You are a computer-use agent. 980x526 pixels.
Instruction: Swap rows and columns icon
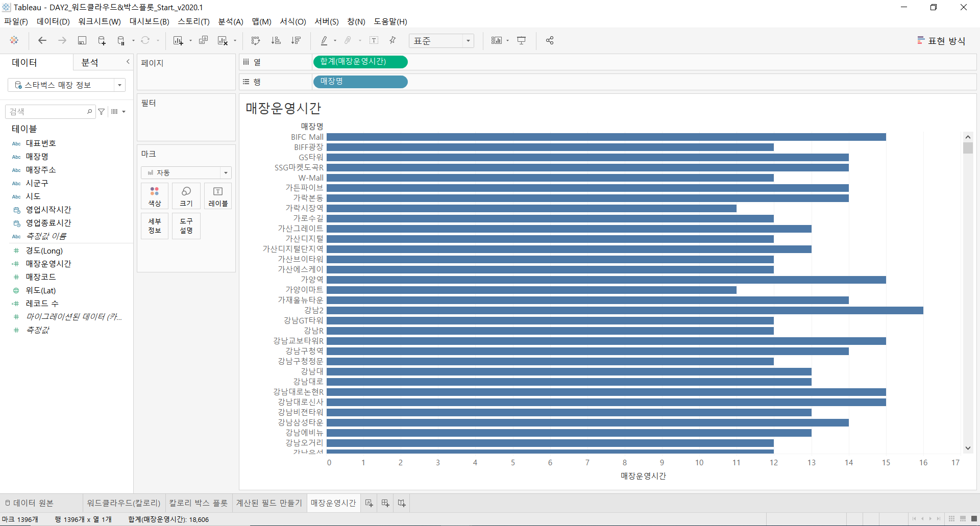point(256,40)
